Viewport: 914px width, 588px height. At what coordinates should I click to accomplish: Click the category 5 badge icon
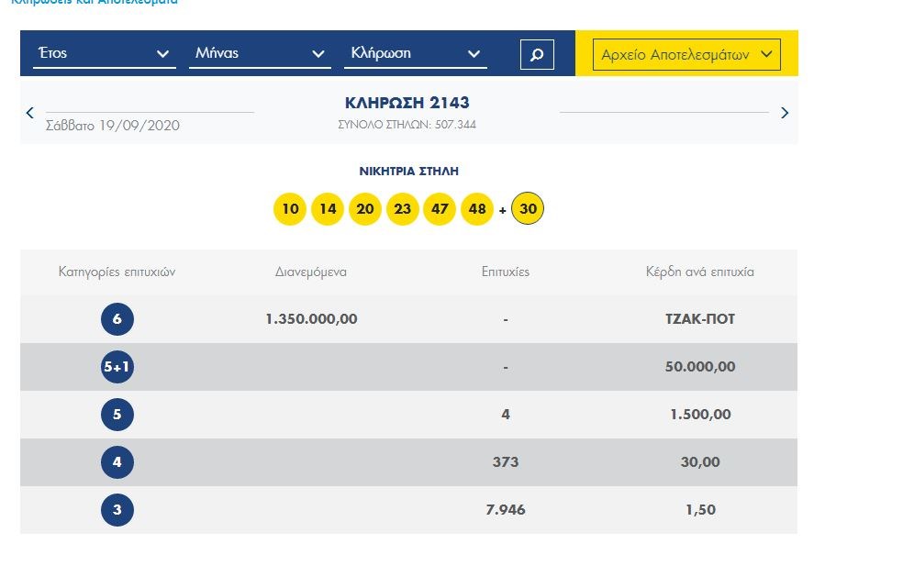tap(117, 415)
